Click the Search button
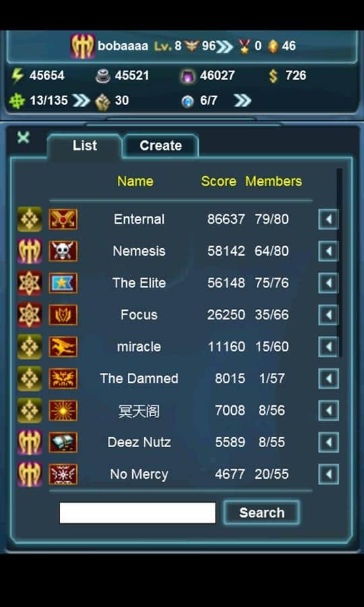Viewport: 364px width, 607px height. tap(262, 513)
